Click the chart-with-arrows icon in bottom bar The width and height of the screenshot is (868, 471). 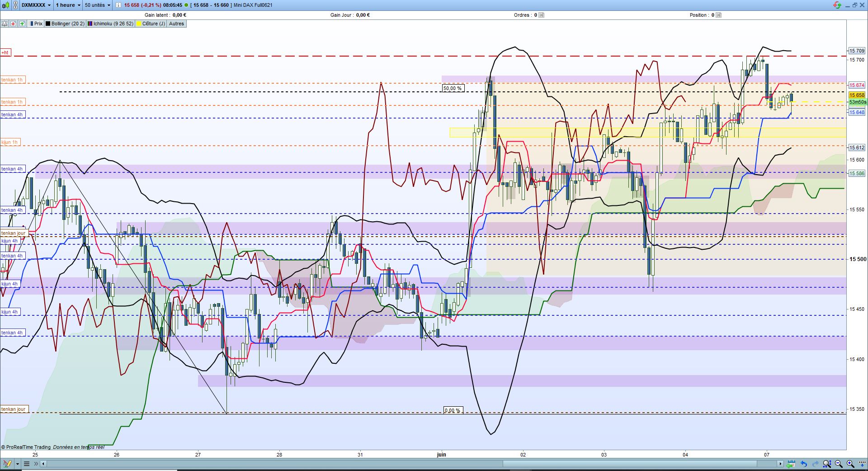point(791,464)
